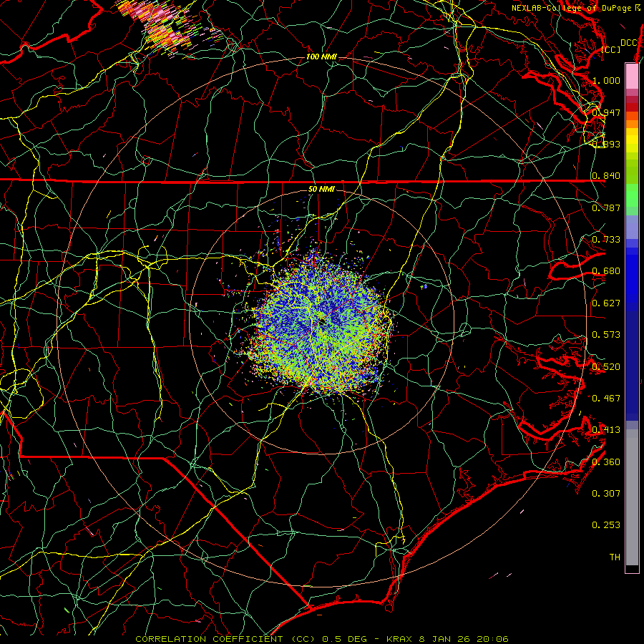Select the 0.413 scale value
Image resolution: width=644 pixels, height=644 pixels.
[x=606, y=430]
